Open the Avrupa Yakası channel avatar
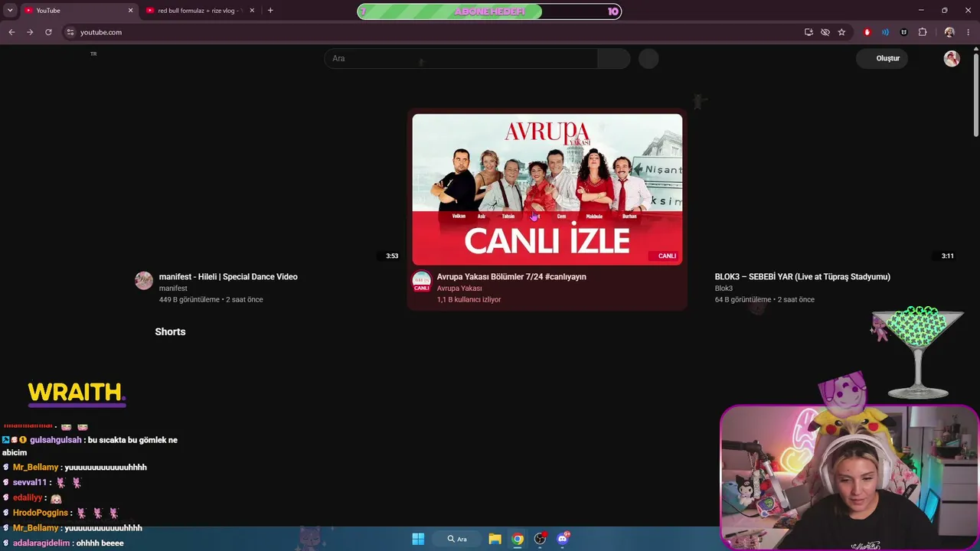Screen dimensions: 980x551 (x=421, y=281)
